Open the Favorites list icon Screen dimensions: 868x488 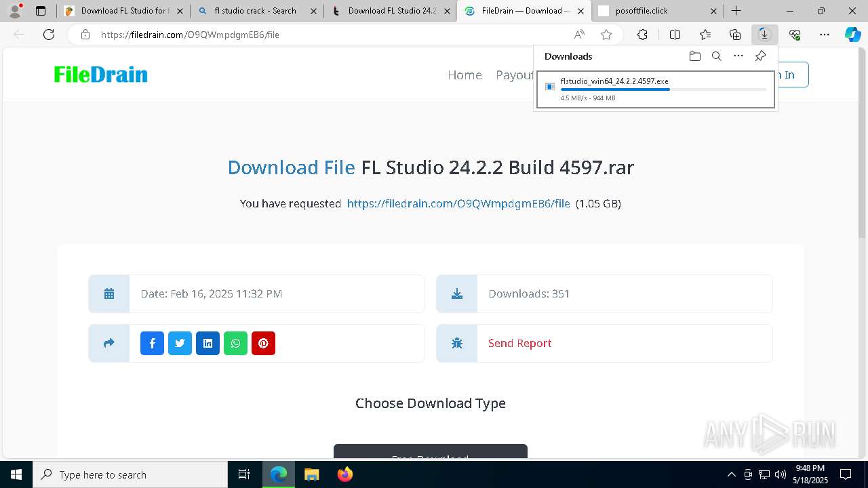(705, 35)
